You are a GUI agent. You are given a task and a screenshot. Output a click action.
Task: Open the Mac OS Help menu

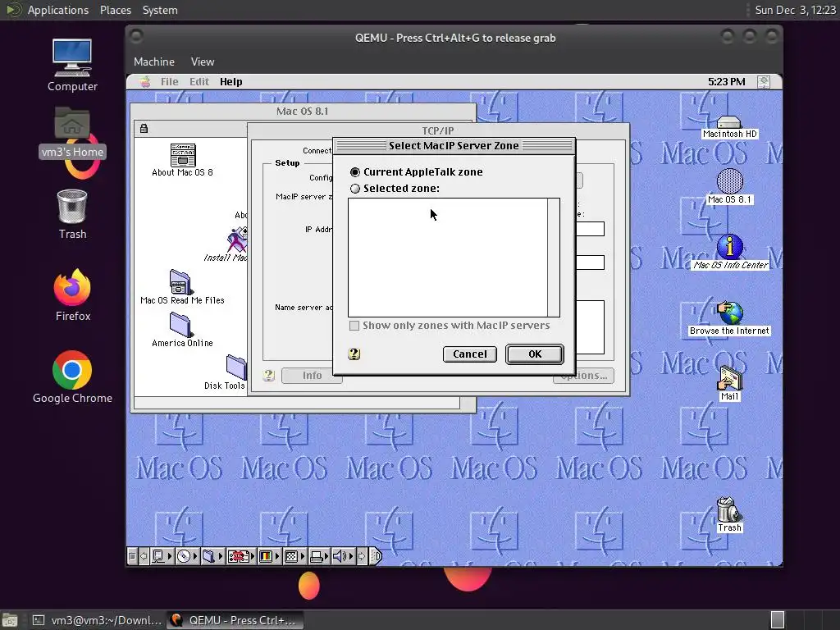coord(231,81)
